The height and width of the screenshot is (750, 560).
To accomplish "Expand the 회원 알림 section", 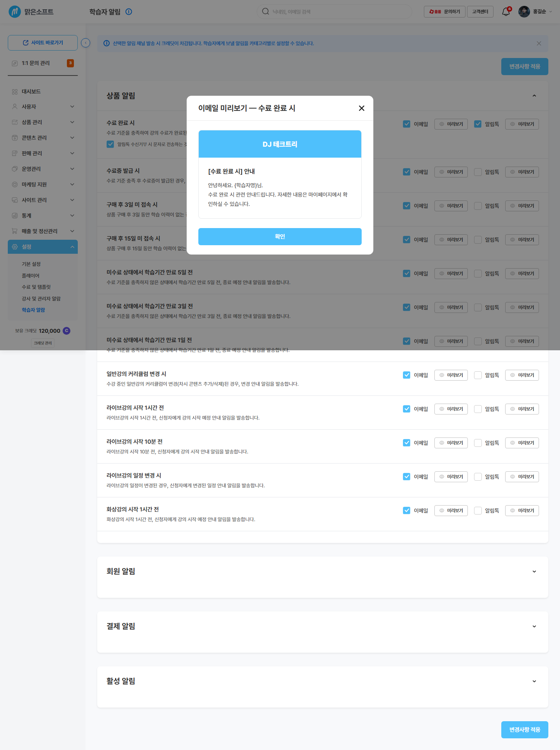I will tap(534, 571).
